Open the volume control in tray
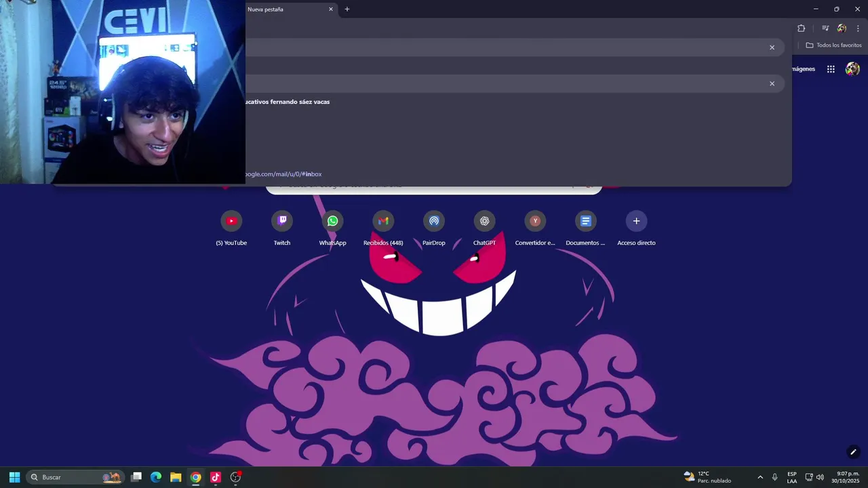868x488 pixels. tap(820, 477)
